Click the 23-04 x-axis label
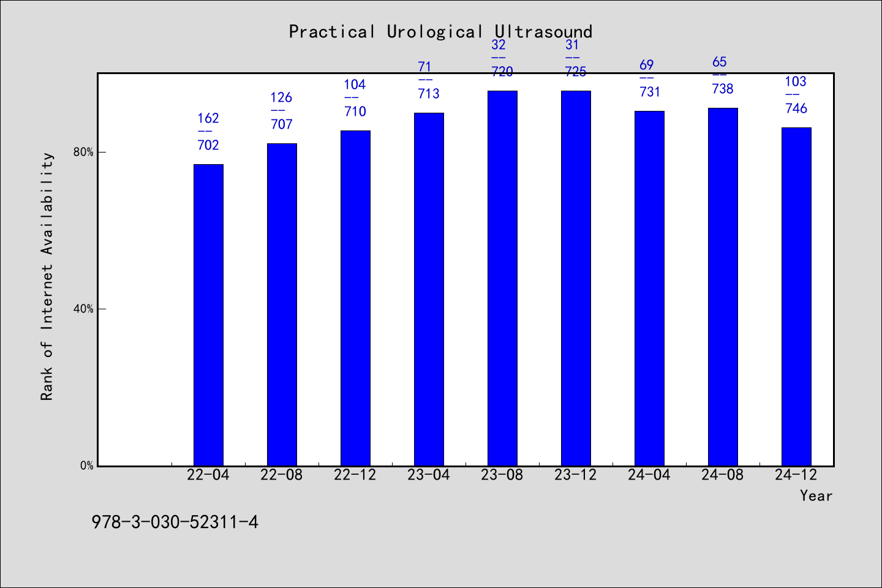This screenshot has width=882, height=588. pyautogui.click(x=429, y=475)
